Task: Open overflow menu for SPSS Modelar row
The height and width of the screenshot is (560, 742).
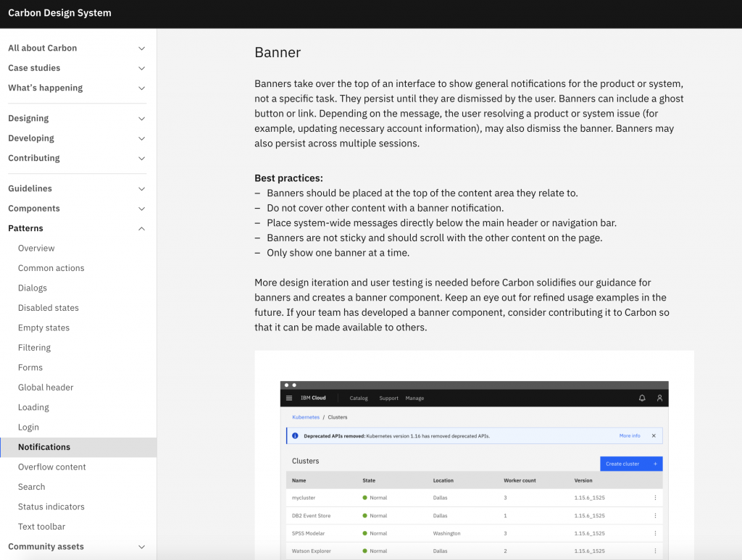Action: point(655,533)
